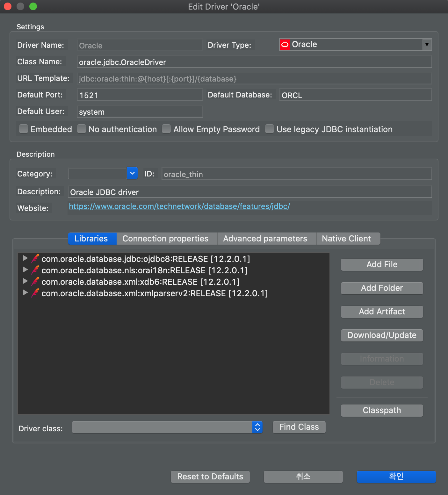Image resolution: width=448 pixels, height=495 pixels.
Task: Enable the Embedded checkbox
Action: point(24,129)
